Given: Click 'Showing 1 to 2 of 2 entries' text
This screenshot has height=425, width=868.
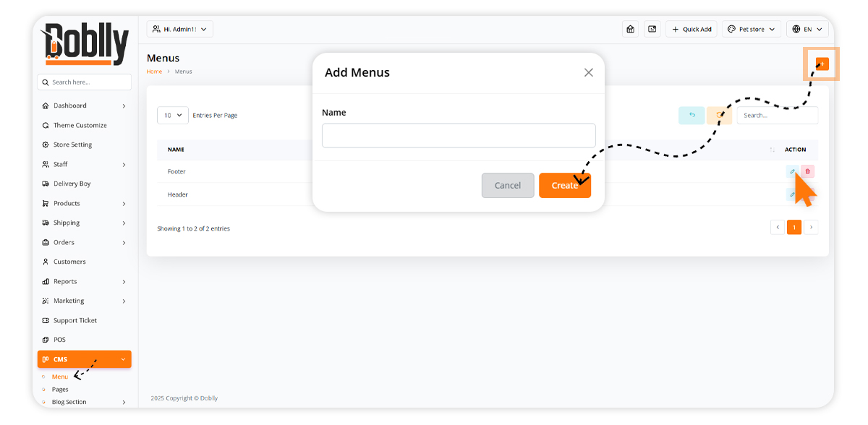Looking at the screenshot, I should pos(193,228).
